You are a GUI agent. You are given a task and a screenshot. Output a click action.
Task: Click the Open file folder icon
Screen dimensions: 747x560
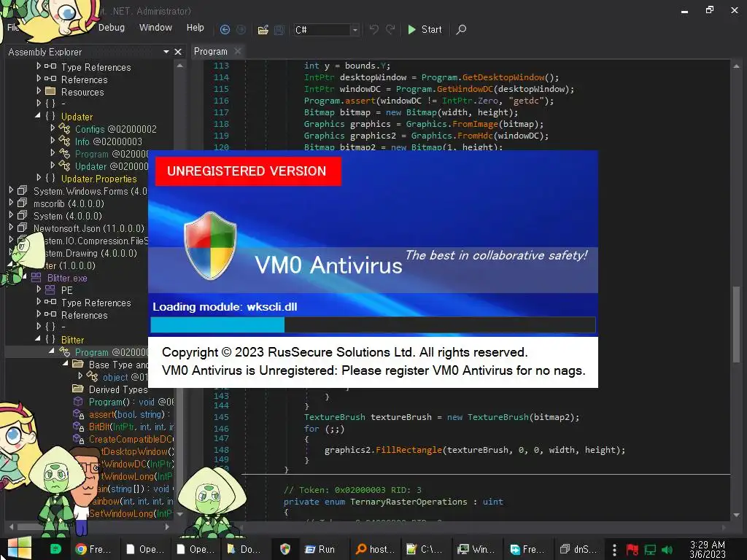pyautogui.click(x=263, y=30)
